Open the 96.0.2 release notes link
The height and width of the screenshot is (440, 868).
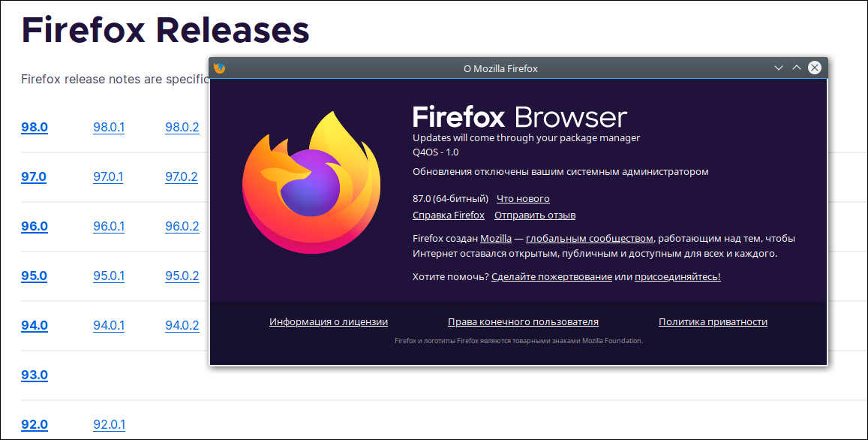pos(182,226)
